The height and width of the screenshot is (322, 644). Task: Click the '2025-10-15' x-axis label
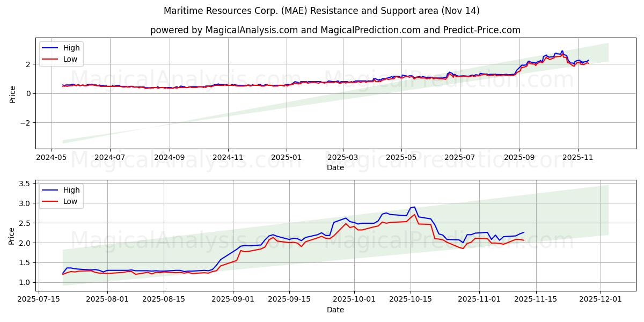pos(411,301)
